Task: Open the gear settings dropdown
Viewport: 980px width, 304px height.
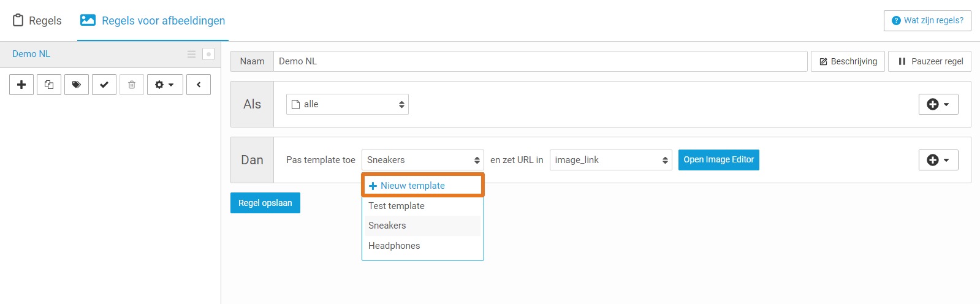Action: [165, 85]
